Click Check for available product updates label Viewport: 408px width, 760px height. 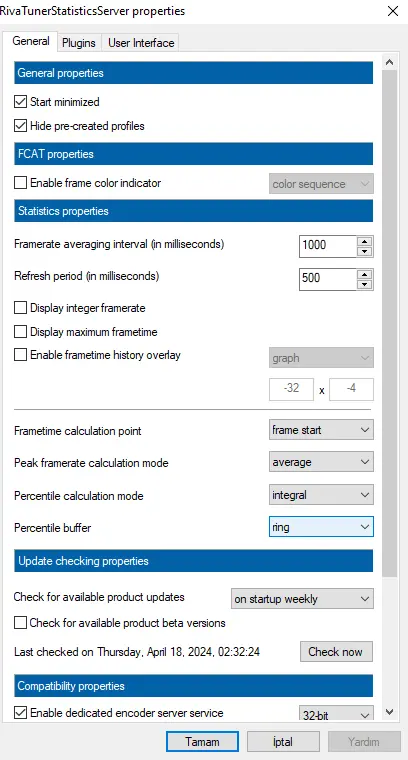point(99,597)
